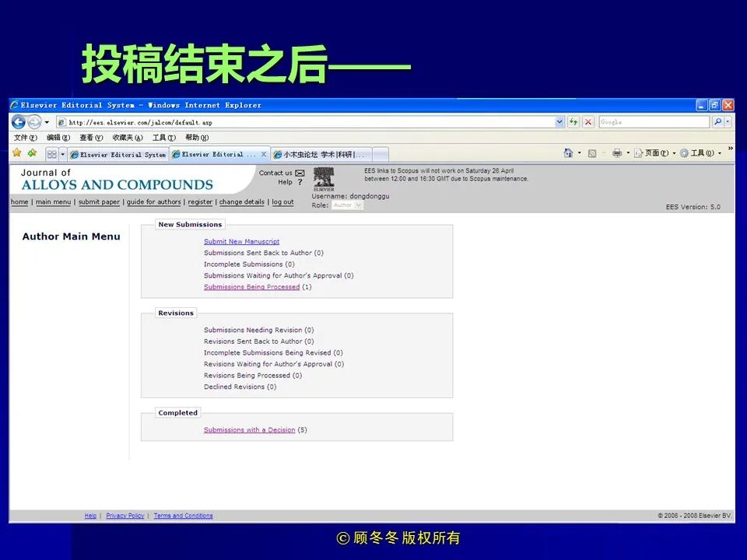Click the Contact us envelope icon
747x560 pixels.
point(300,173)
